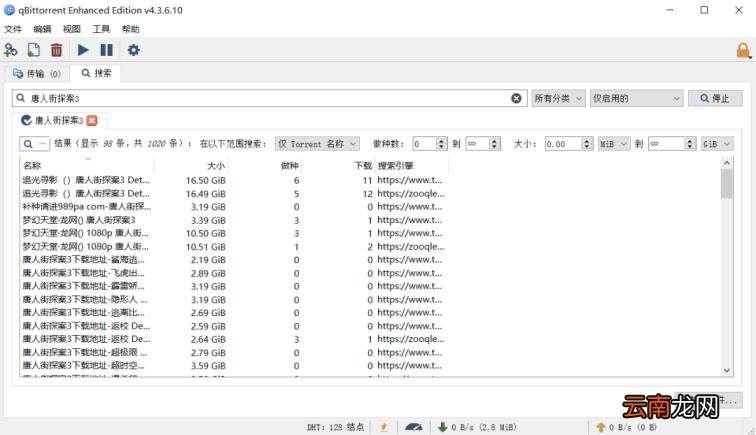Click the speed limit gauge icon in status bar
The height and width of the screenshot is (435, 756).
tap(414, 427)
